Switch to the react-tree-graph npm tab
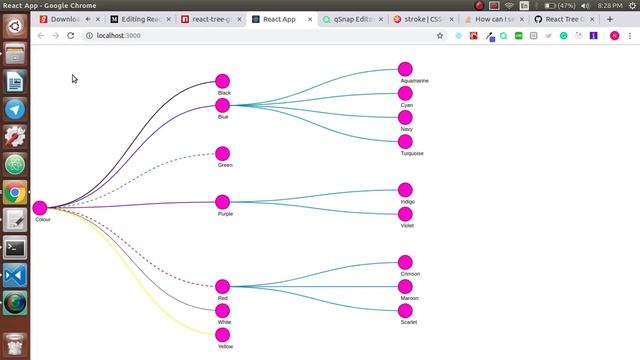The height and width of the screenshot is (360, 640). 211,19
